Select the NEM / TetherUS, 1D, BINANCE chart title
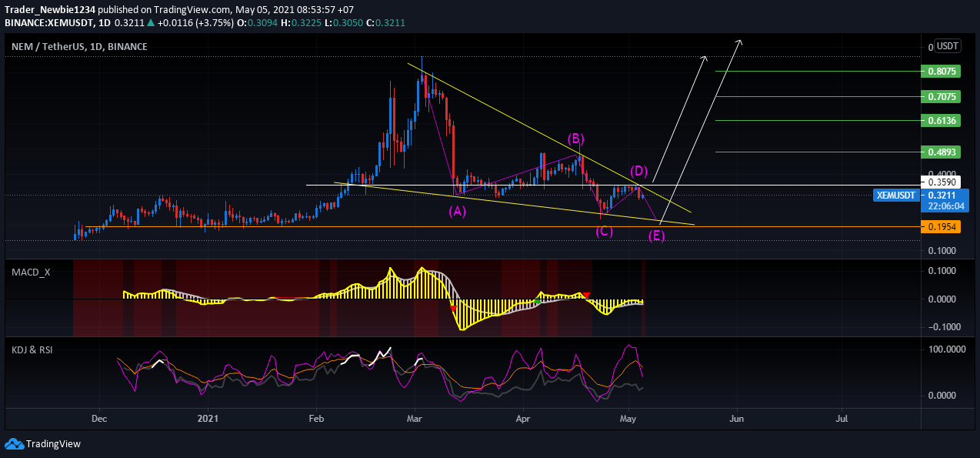 click(79, 46)
